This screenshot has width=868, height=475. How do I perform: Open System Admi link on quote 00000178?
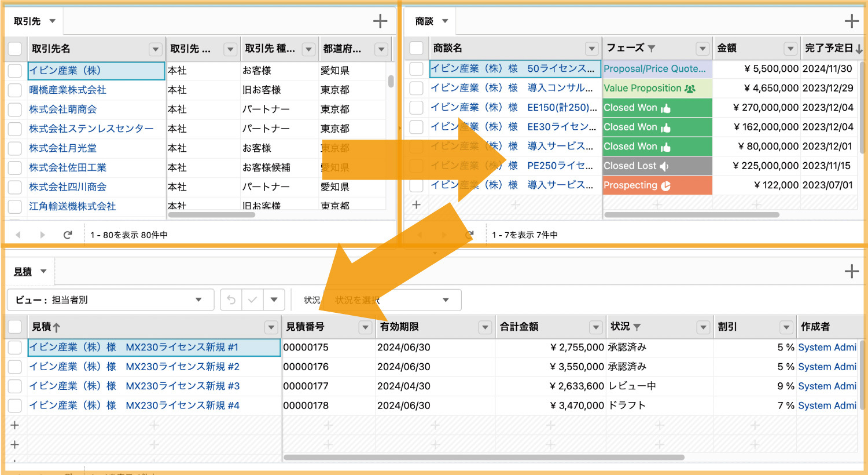(x=827, y=405)
